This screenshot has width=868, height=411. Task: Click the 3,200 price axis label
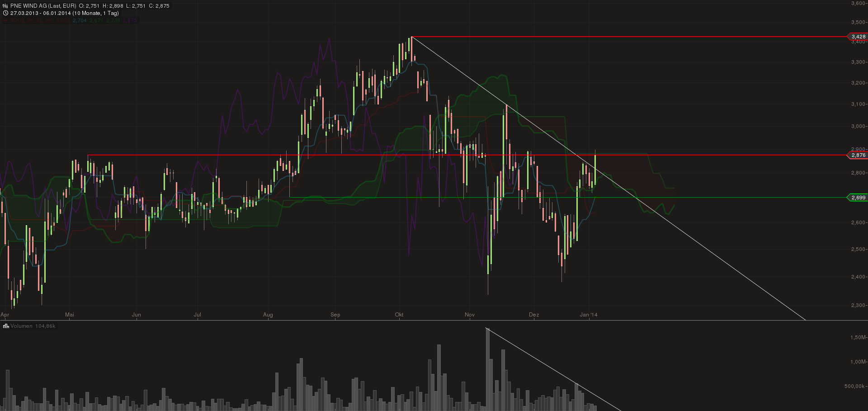point(858,83)
